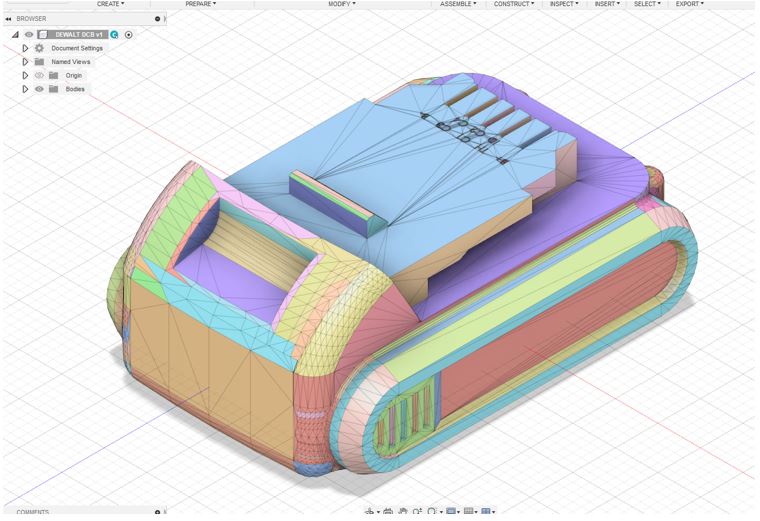
Task: Open the Grid and Snaps dropdown arrow
Action: [x=476, y=512]
